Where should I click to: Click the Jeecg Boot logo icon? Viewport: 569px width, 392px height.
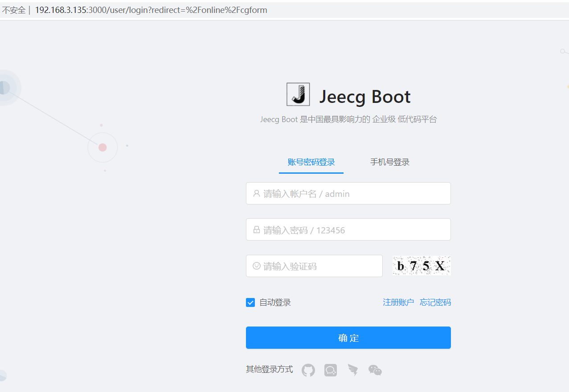[x=298, y=94]
